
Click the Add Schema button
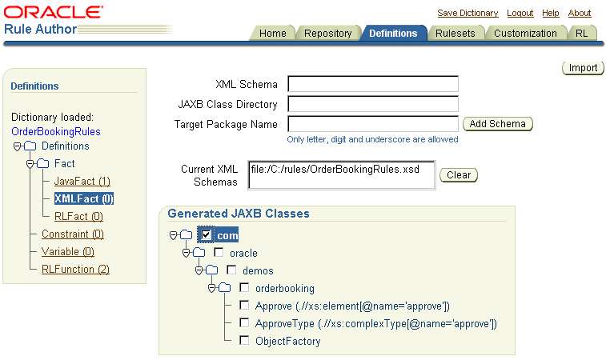pyautogui.click(x=497, y=124)
